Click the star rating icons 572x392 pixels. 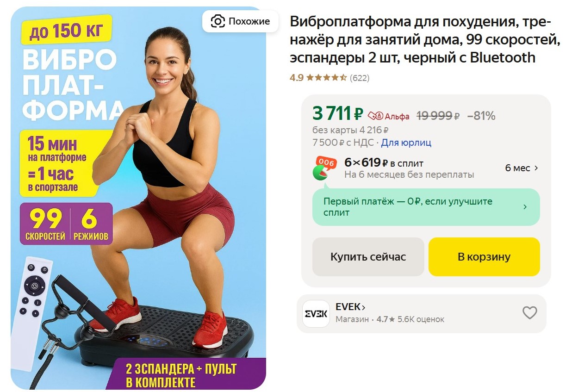click(x=326, y=78)
